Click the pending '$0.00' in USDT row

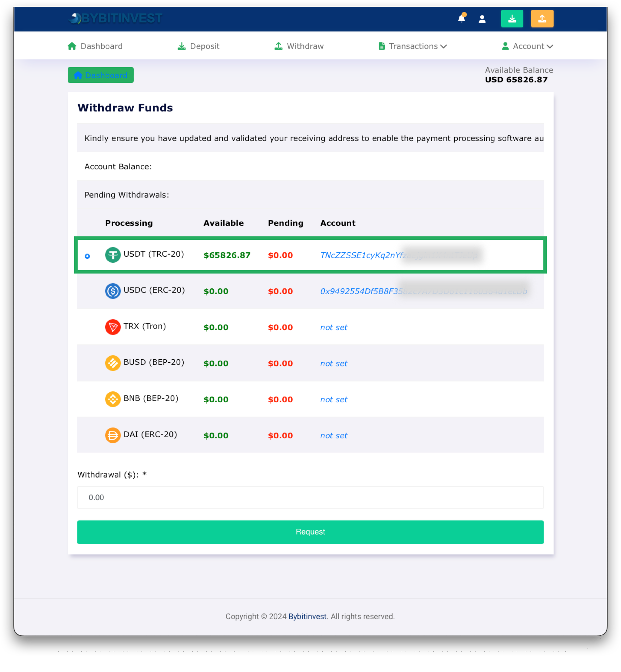click(x=280, y=255)
